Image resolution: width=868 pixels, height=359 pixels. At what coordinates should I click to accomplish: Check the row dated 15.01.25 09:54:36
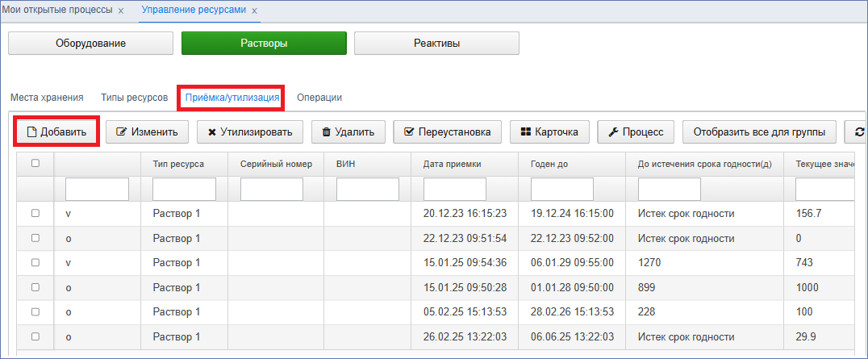point(35,263)
